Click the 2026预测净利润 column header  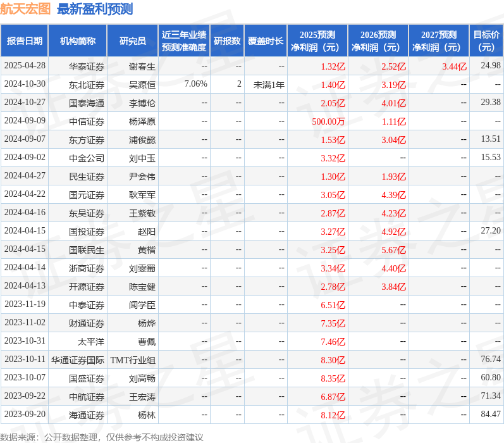coord(378,41)
